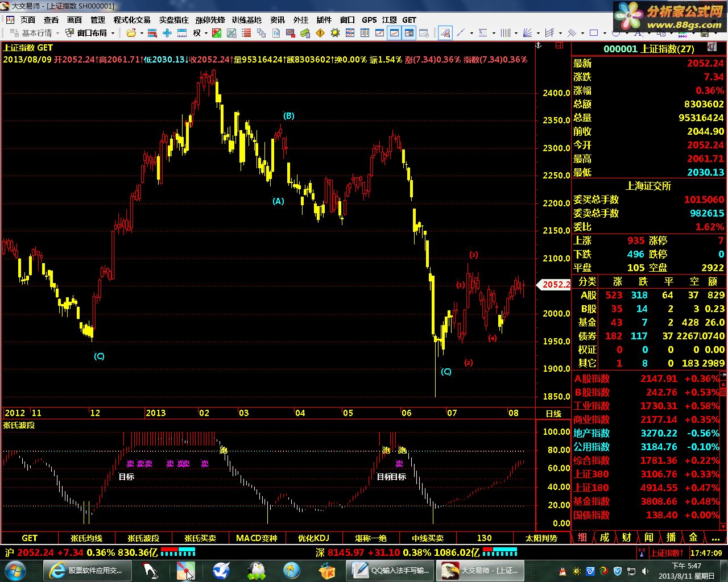Click the green stacked money icon
This screenshot has width=728, height=582.
(x=305, y=33)
